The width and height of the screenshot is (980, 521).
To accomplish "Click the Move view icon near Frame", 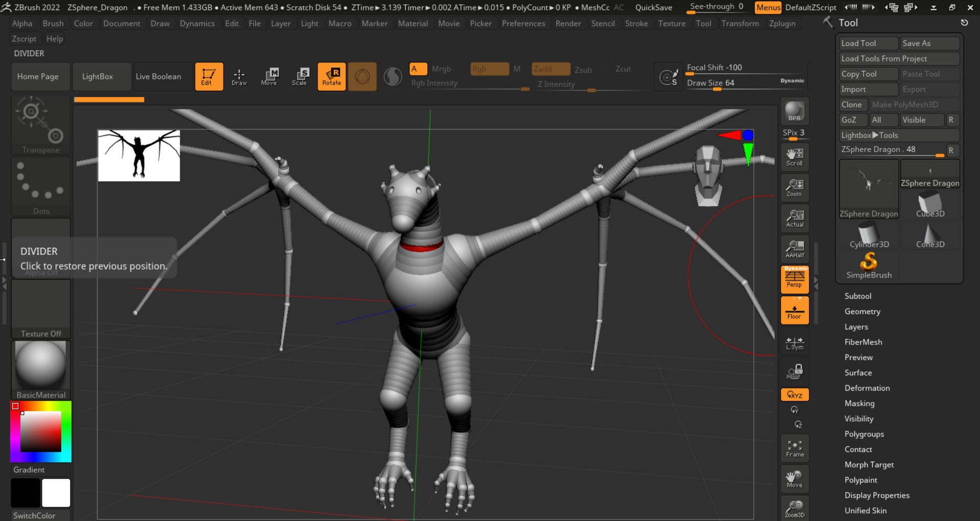I will point(794,479).
